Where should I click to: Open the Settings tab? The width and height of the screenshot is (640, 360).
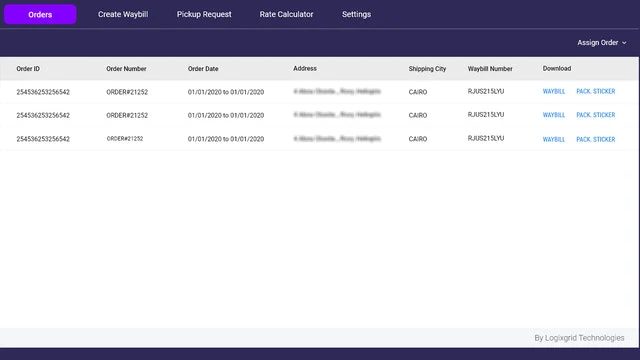(x=356, y=14)
